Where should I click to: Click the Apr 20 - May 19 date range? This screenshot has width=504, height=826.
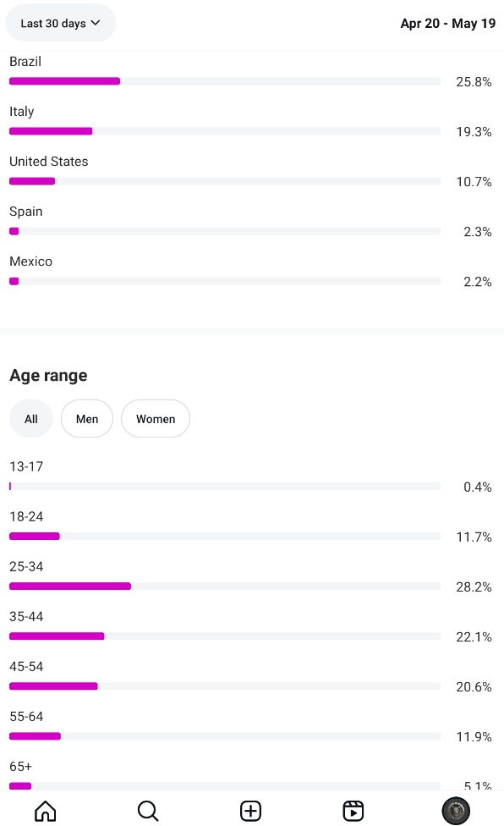click(447, 24)
